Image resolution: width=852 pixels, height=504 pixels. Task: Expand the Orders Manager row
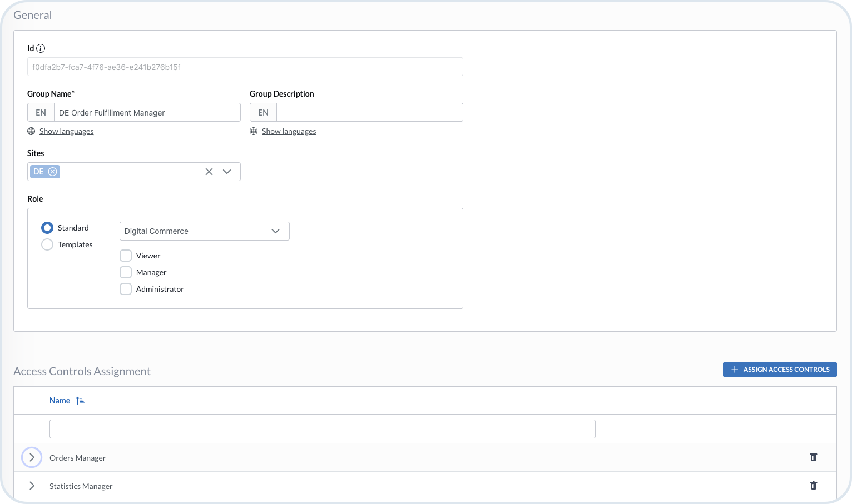32,457
